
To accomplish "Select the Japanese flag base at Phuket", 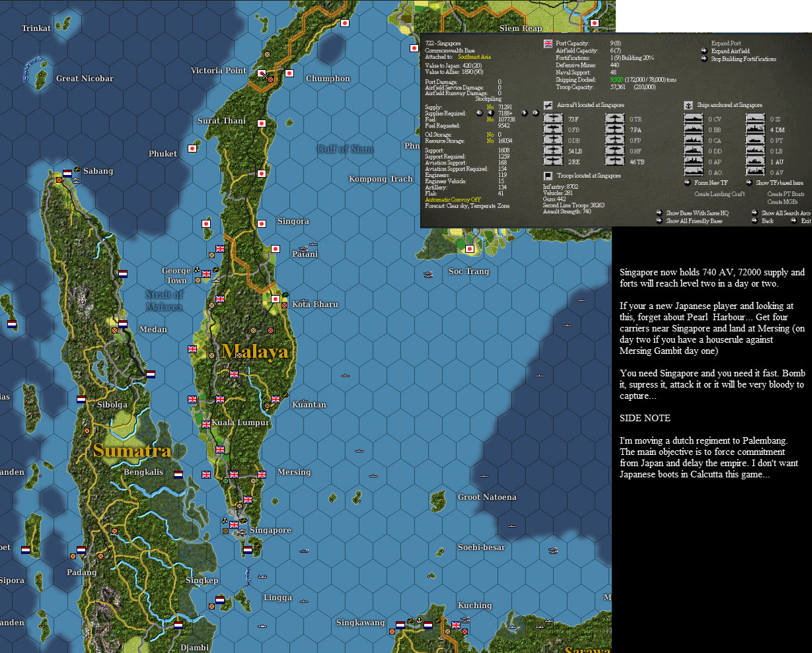I will click(192, 149).
